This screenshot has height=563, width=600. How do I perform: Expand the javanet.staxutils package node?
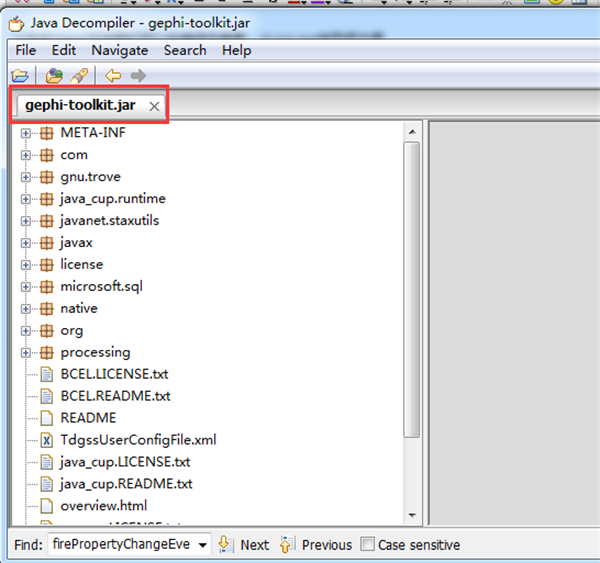coord(26,221)
